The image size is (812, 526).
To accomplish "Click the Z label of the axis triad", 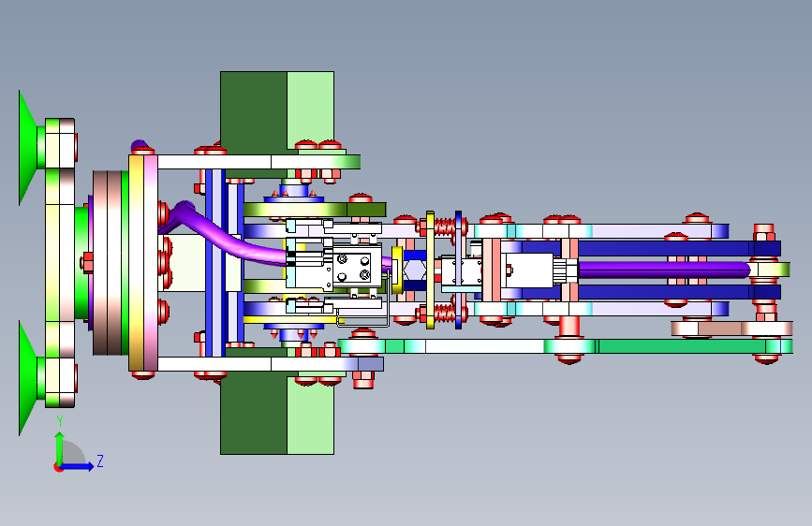I will [100, 460].
